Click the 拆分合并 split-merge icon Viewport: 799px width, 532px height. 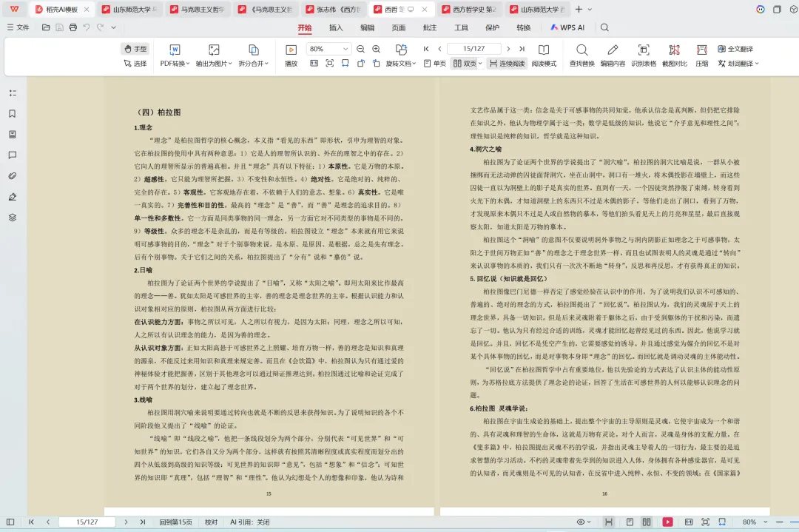click(x=253, y=50)
